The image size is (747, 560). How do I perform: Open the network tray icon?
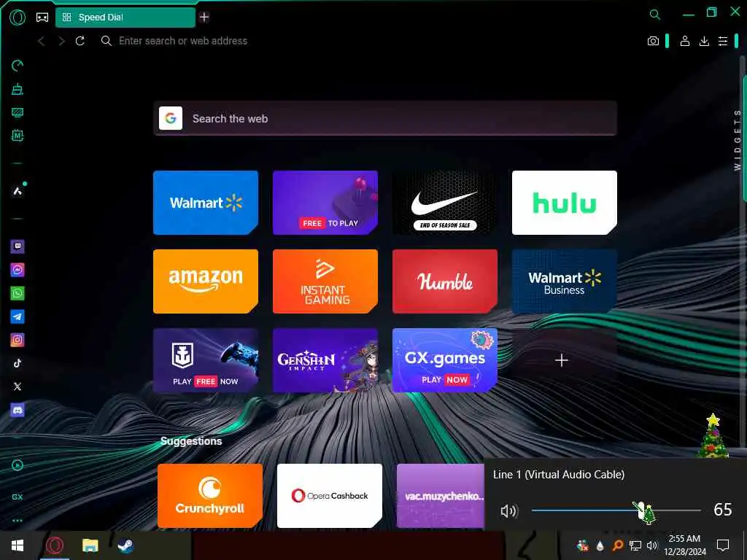[x=635, y=545]
